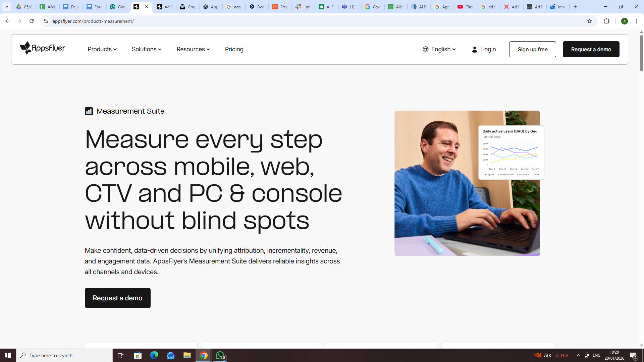This screenshot has width=644, height=362.
Task: Click the Login link
Action: 484,49
